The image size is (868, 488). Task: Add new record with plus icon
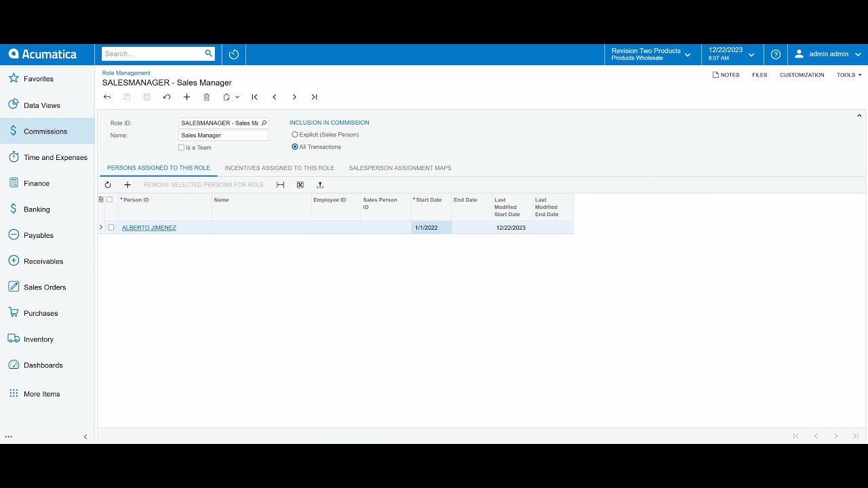tap(186, 97)
